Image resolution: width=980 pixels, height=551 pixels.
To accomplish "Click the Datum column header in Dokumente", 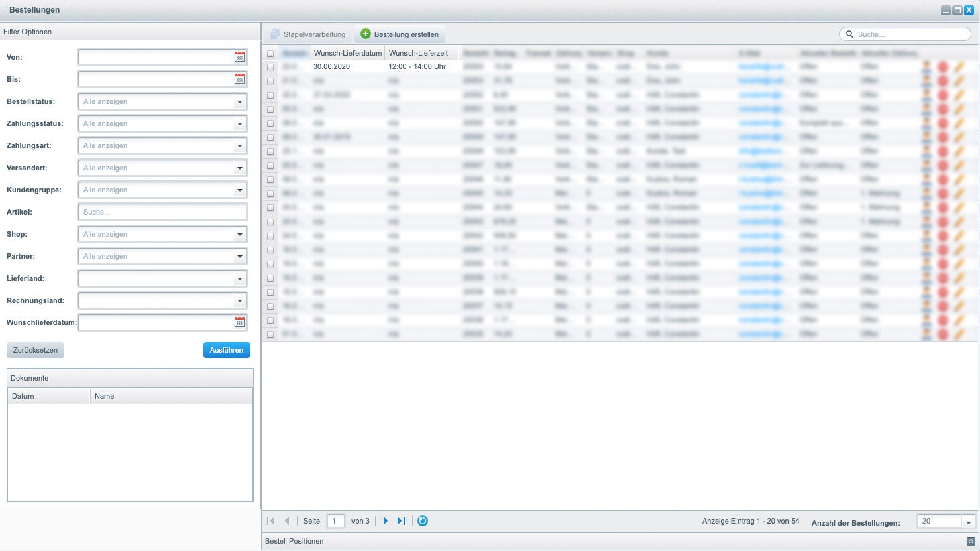I will click(x=49, y=396).
